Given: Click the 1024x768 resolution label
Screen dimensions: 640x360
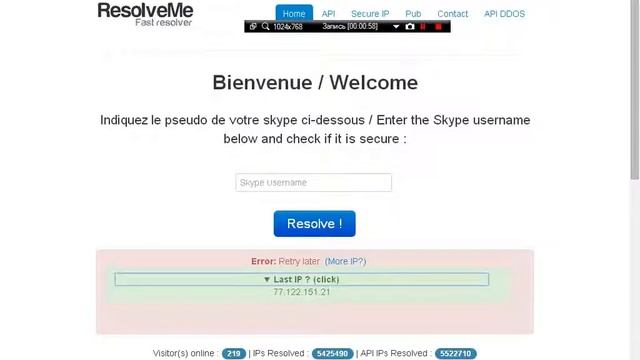Looking at the screenshot, I should 288,27.
